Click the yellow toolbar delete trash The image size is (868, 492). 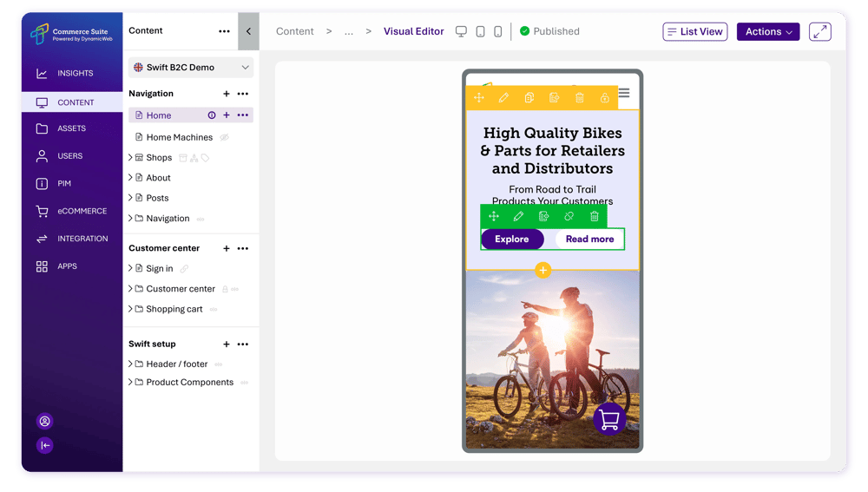(580, 98)
